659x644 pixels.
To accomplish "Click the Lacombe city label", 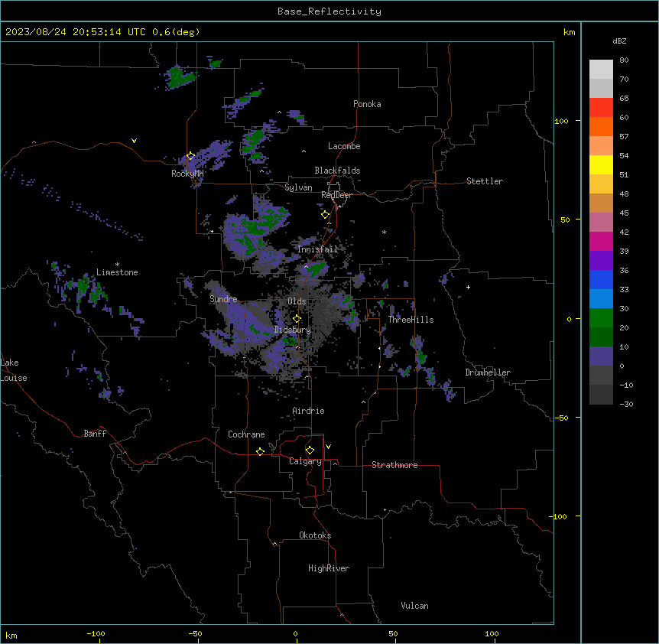I will pyautogui.click(x=344, y=146).
